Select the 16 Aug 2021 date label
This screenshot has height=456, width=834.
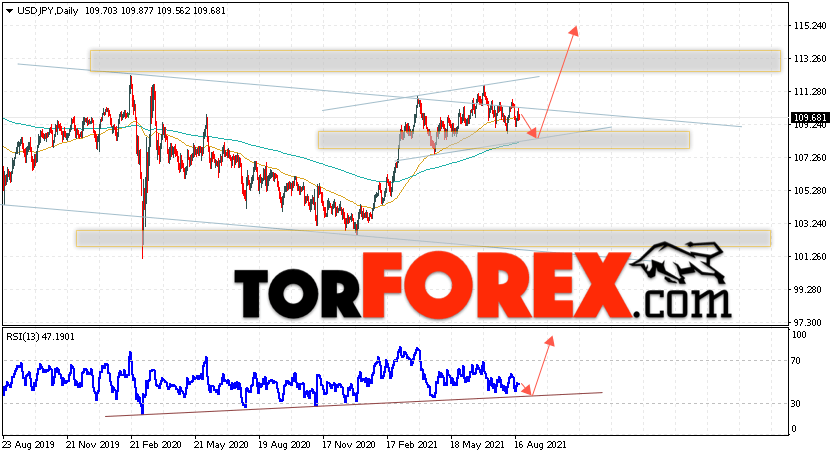(538, 444)
